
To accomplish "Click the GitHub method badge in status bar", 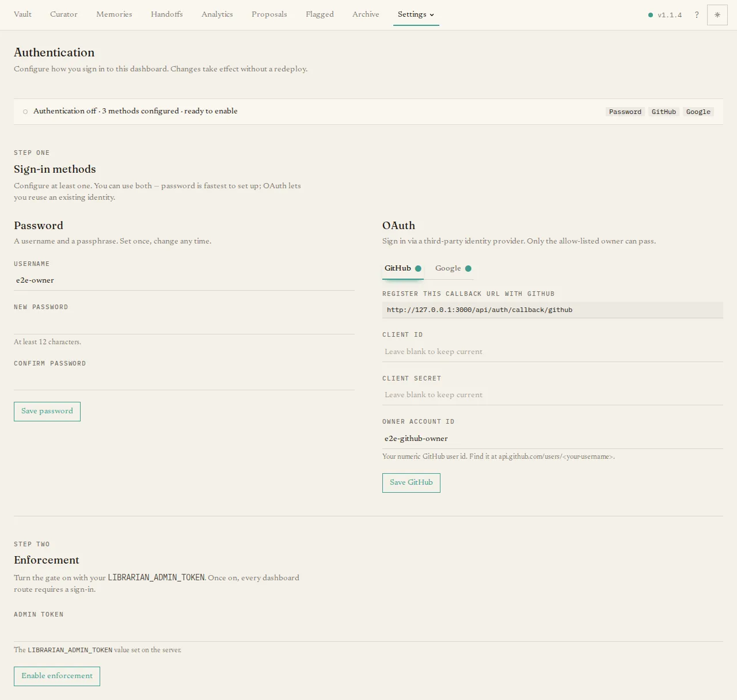I will 664,112.
